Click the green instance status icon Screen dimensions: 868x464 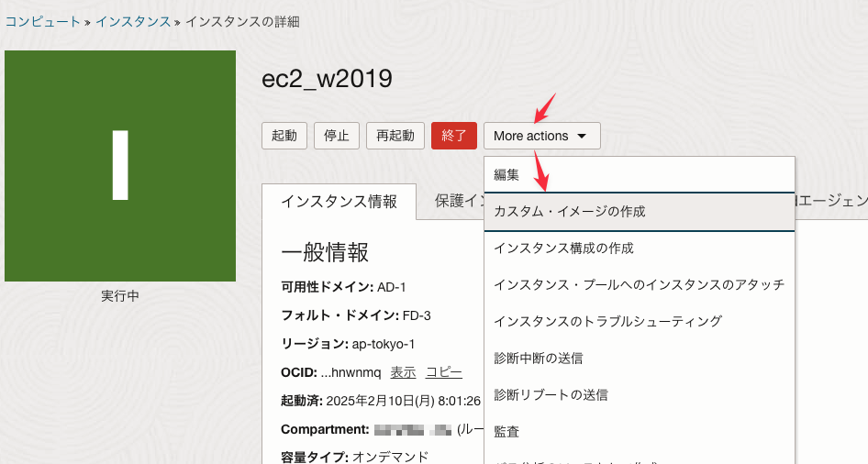point(120,166)
